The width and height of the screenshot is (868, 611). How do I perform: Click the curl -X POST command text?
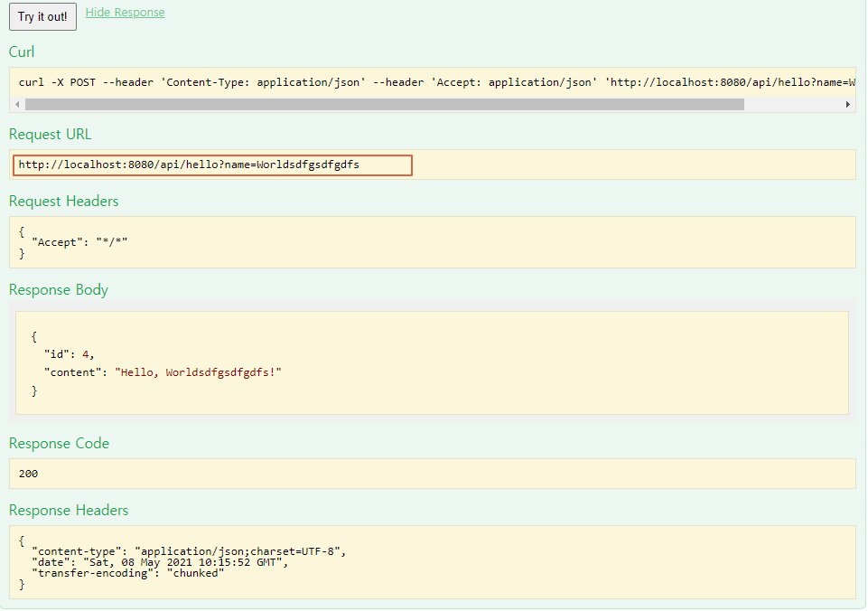[x=437, y=82]
